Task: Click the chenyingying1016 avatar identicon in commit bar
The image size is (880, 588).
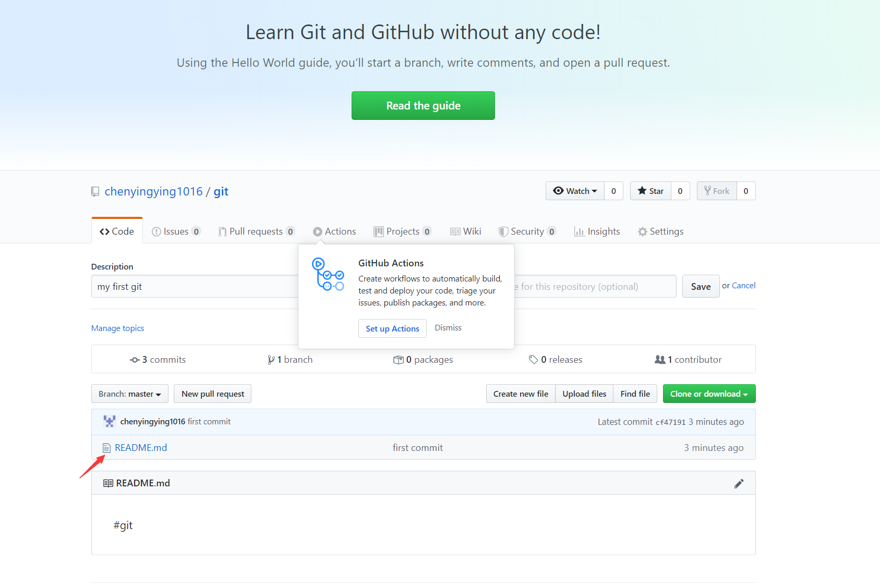Action: (x=110, y=421)
